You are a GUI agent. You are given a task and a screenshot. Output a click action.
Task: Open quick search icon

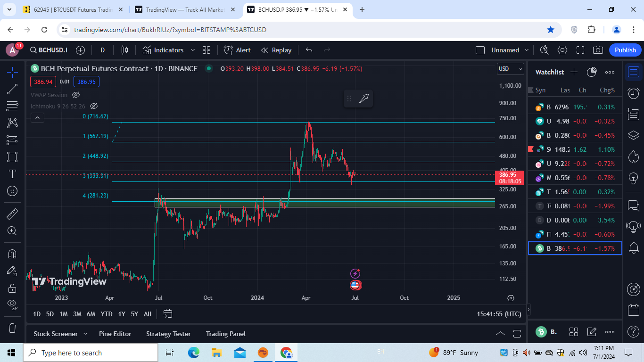point(545,50)
